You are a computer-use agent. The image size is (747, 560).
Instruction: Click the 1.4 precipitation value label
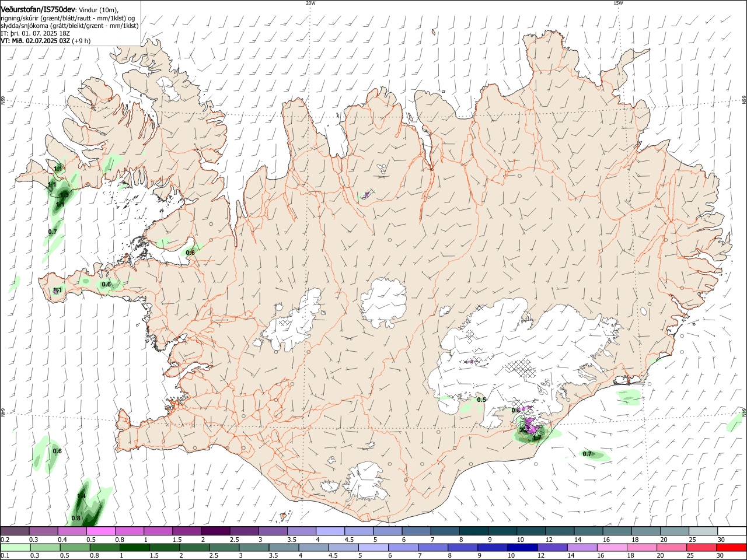point(82,496)
